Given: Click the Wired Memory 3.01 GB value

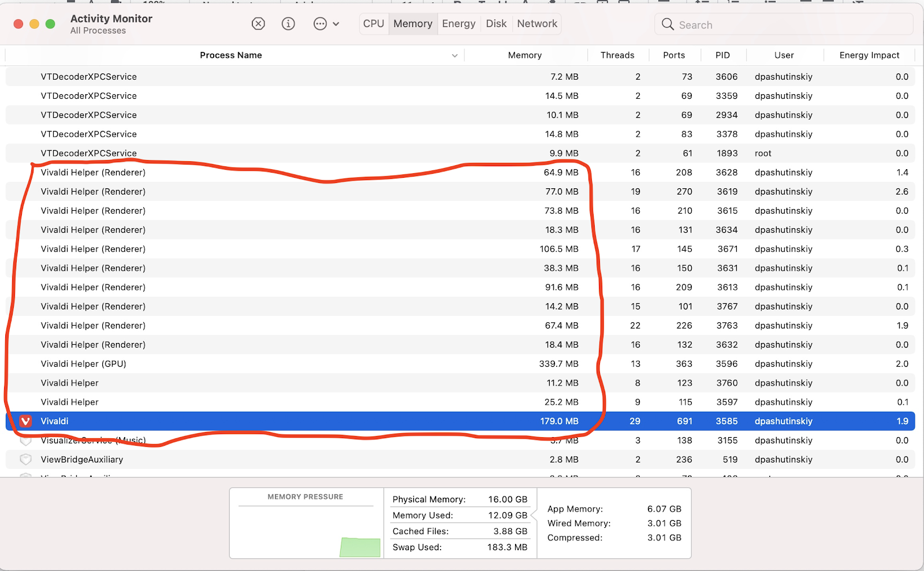Looking at the screenshot, I should [664, 523].
